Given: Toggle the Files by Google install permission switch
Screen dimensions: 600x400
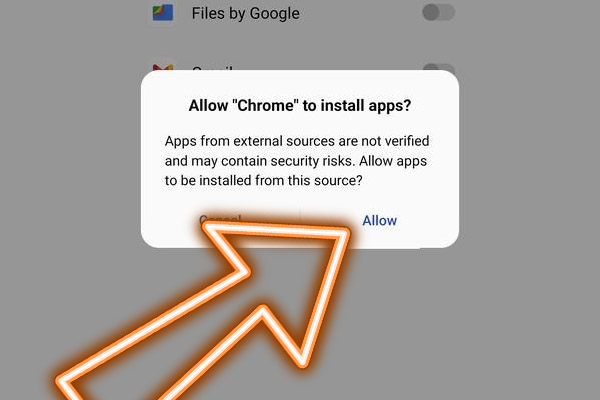Looking at the screenshot, I should click(439, 12).
